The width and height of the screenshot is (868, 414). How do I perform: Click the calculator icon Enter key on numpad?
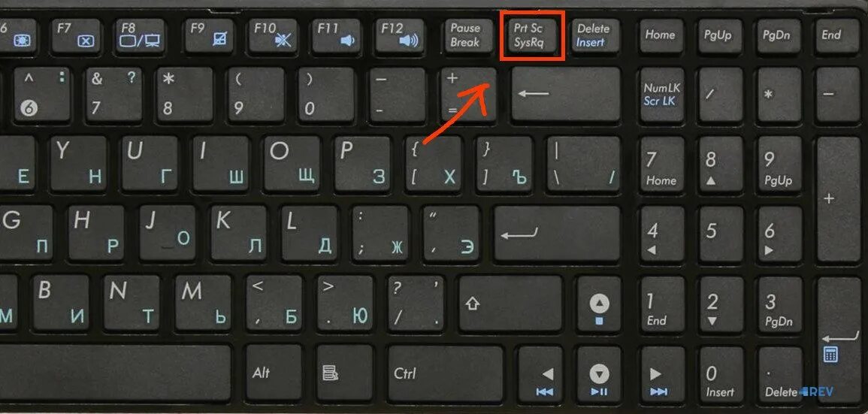pos(839,333)
